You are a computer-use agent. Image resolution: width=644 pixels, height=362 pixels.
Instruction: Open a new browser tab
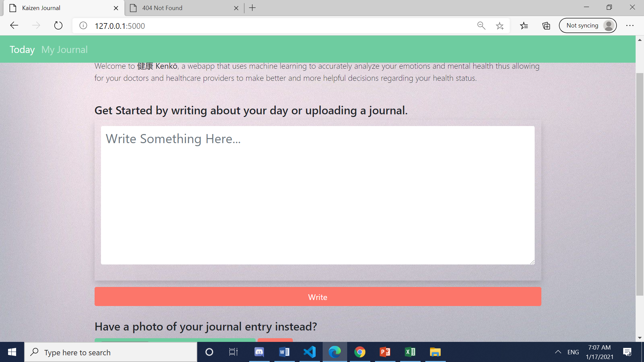click(252, 8)
